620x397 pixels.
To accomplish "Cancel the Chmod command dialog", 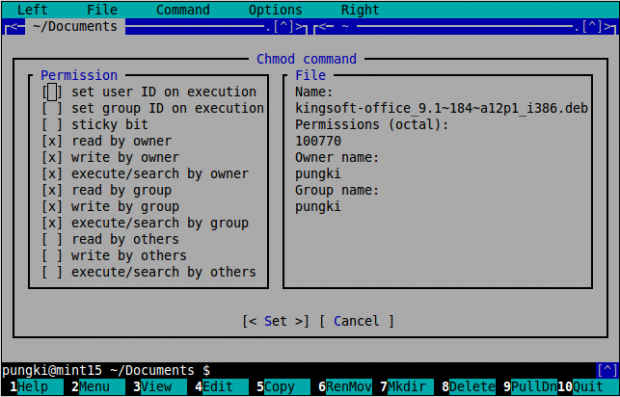I will coord(357,321).
